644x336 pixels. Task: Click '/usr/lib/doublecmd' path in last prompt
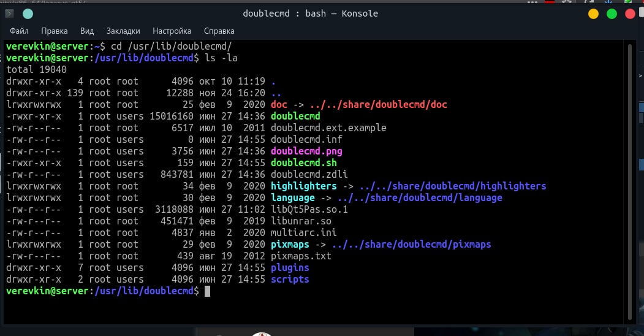[144, 291]
